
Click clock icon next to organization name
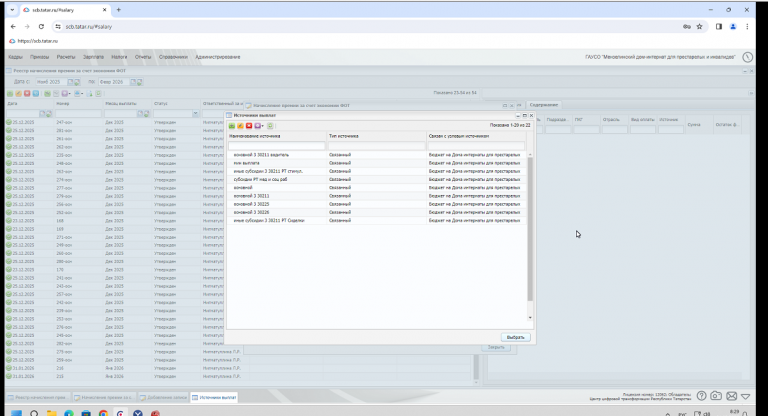tap(747, 57)
